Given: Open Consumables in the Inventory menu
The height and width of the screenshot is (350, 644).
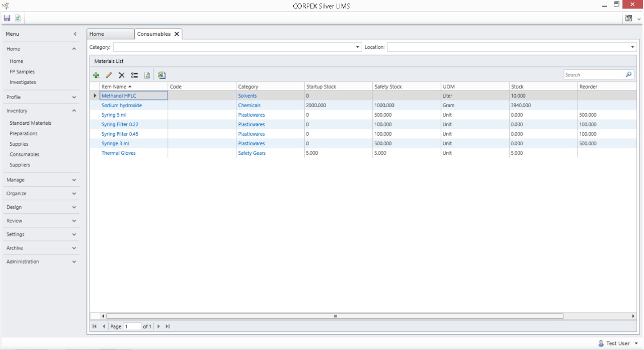Looking at the screenshot, I should pos(24,155).
